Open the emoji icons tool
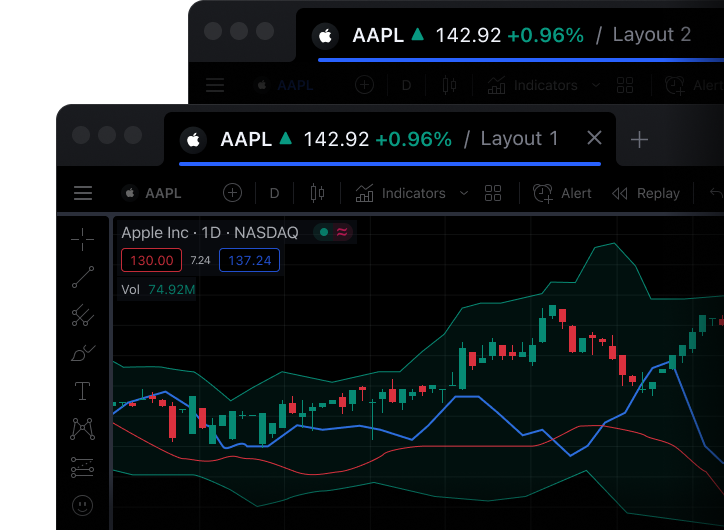724x530 pixels. [83, 505]
